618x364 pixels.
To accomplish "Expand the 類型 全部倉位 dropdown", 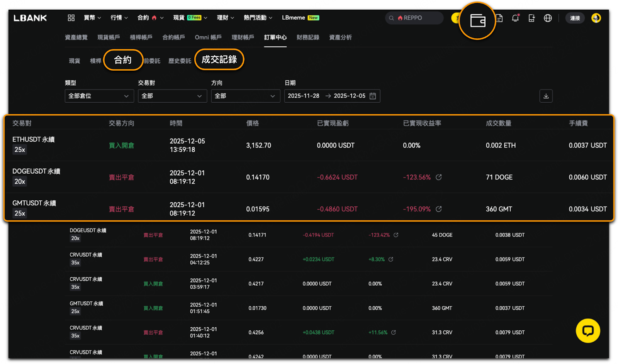I will pos(99,96).
